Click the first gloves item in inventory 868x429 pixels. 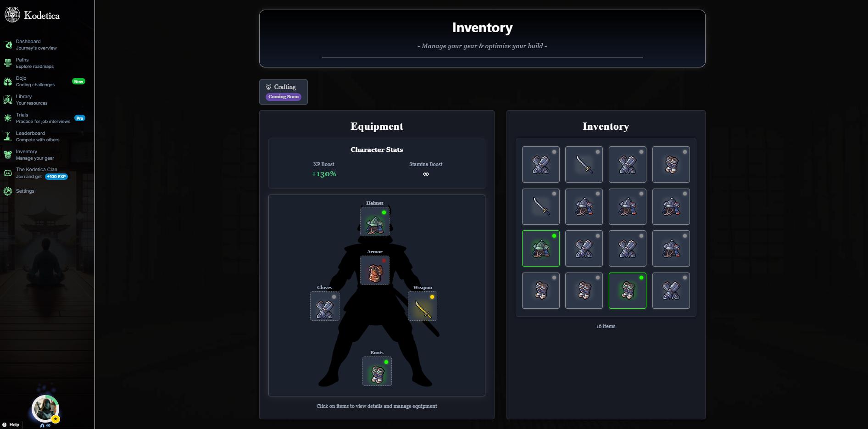tap(540, 164)
